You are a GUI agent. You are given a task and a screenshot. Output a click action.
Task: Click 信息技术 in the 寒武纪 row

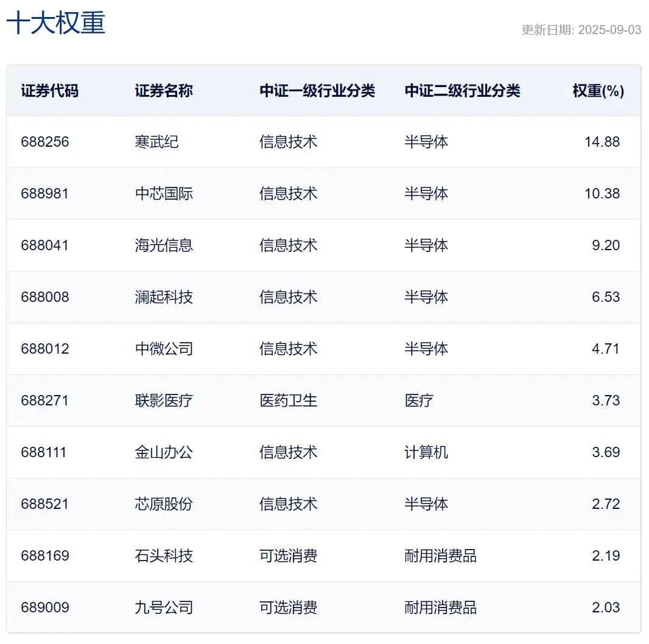(x=289, y=142)
